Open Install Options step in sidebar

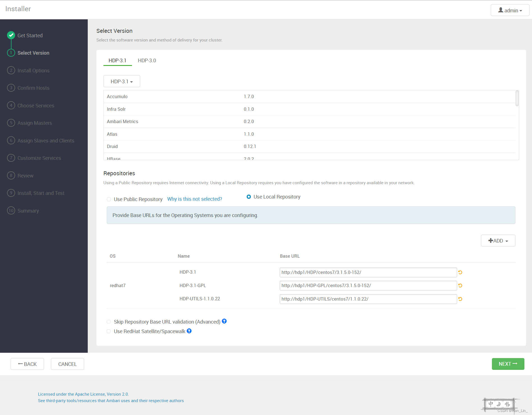(33, 70)
